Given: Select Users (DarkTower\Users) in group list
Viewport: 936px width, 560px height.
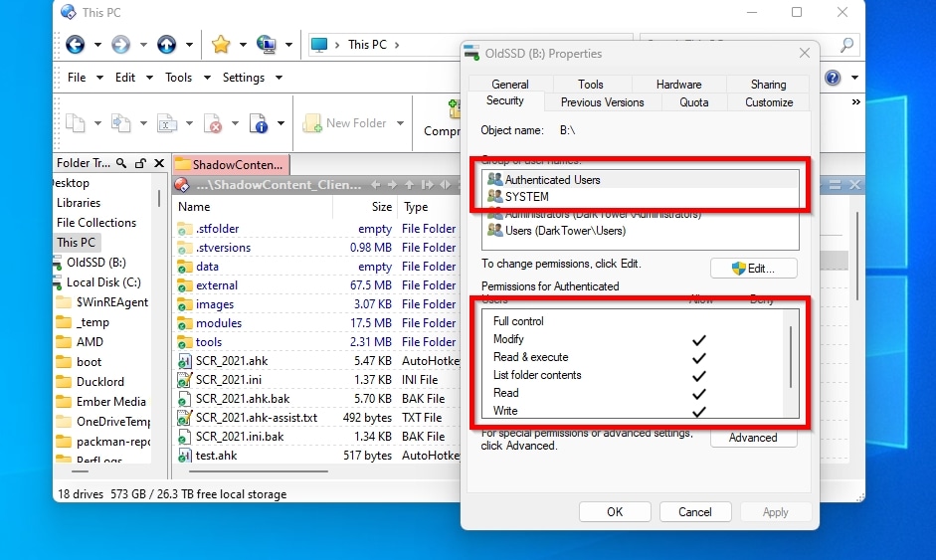Looking at the screenshot, I should point(565,231).
